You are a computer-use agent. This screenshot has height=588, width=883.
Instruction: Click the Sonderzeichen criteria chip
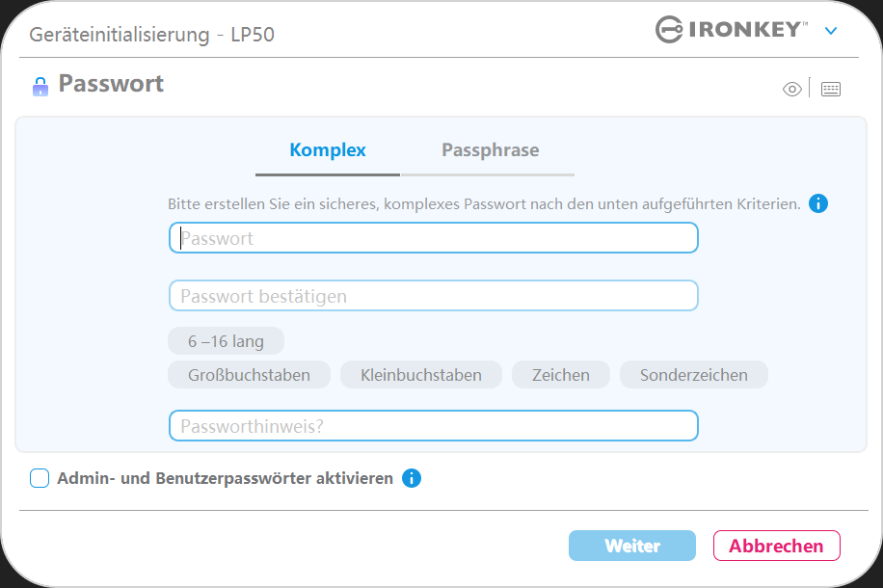tap(694, 375)
